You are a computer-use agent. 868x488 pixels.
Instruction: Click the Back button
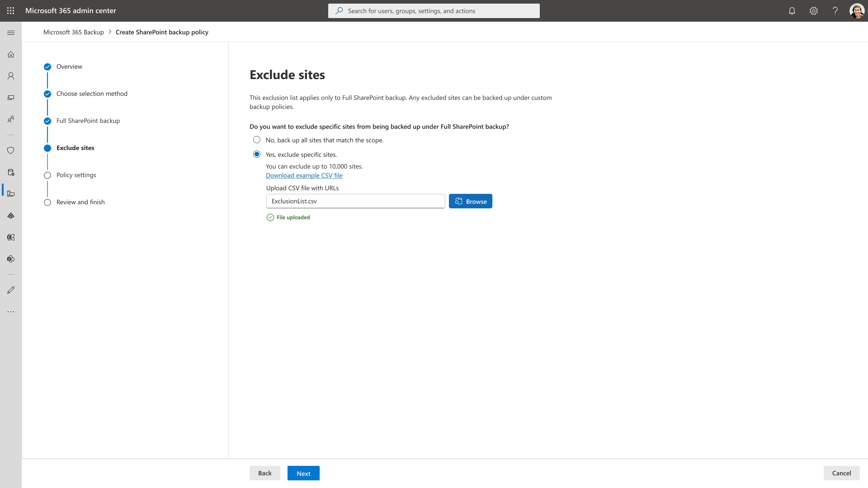(x=265, y=473)
